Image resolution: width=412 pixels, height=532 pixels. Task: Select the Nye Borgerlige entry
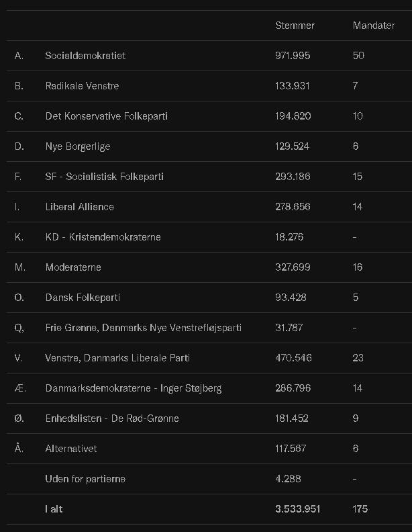pos(78,146)
